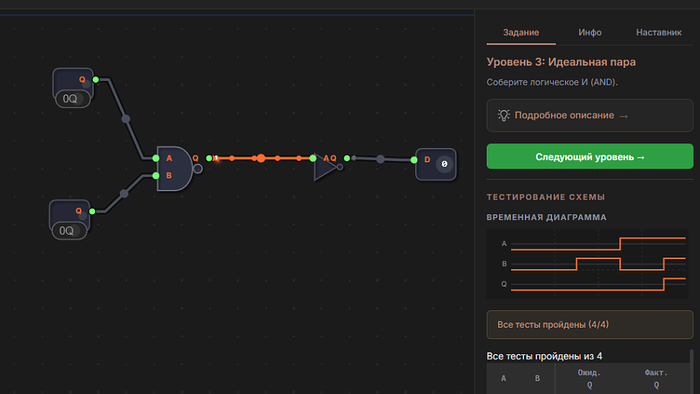Click the Следующий уровень button
The height and width of the screenshot is (394, 700).
point(590,157)
